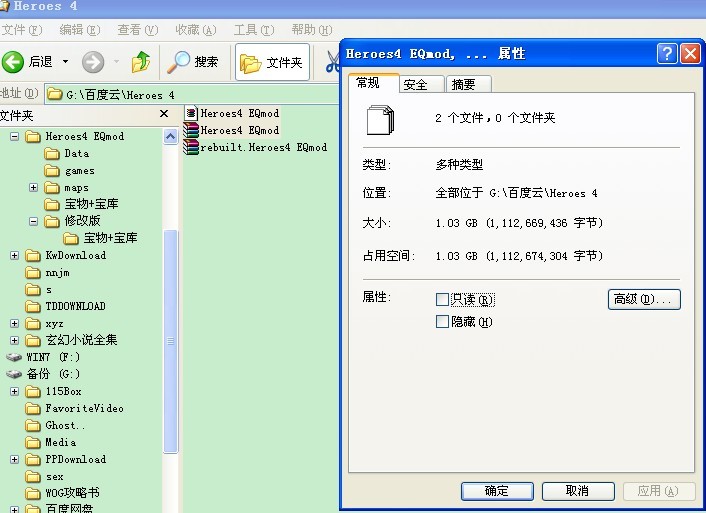Expand the KwDownload folder node
The width and height of the screenshot is (706, 513).
tap(14, 255)
